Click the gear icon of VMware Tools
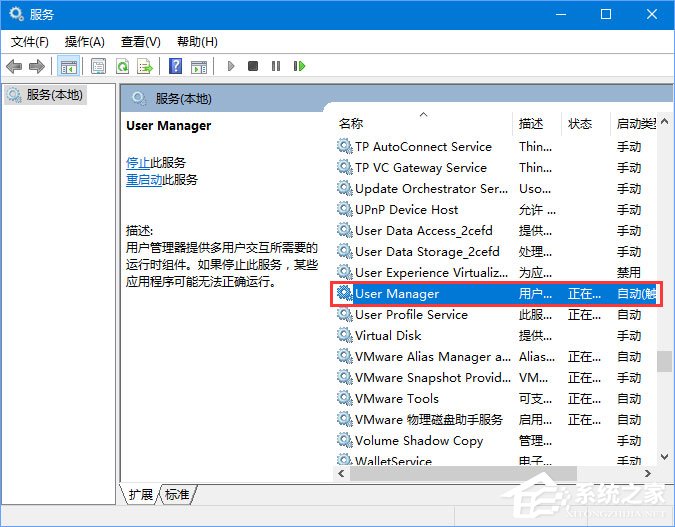 pyautogui.click(x=344, y=398)
